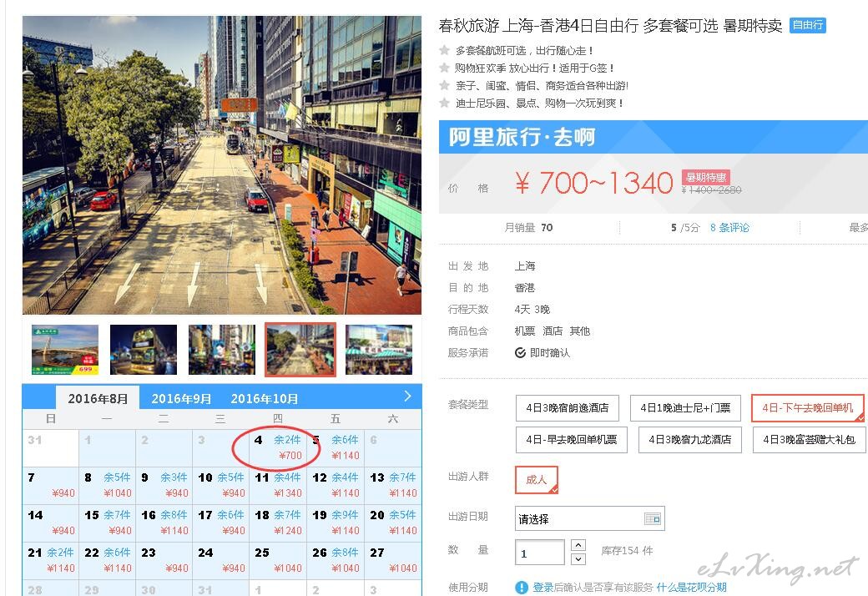Click the calendar icon in the date field
Screen dimensions: 868x596
click(653, 519)
